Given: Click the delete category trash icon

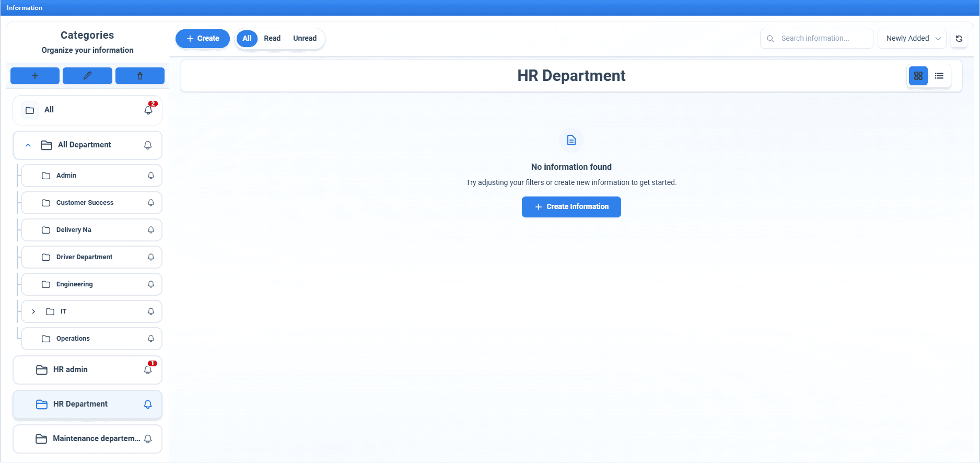Looking at the screenshot, I should [x=140, y=76].
